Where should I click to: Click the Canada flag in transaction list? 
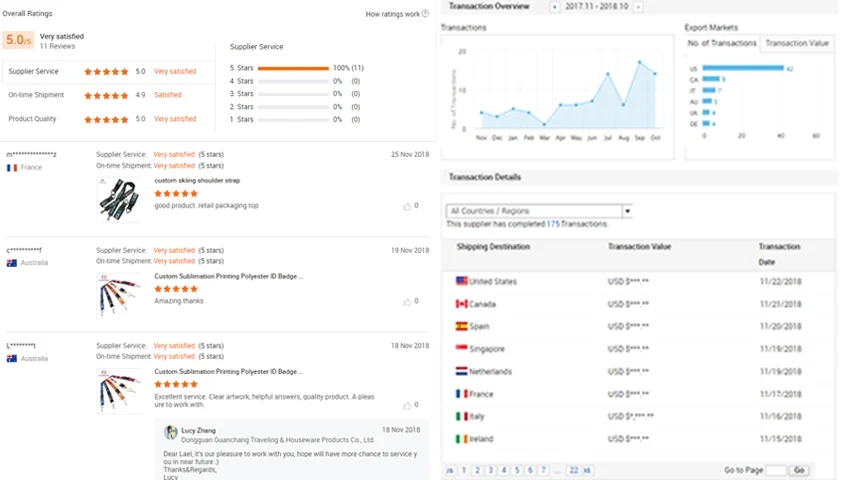coord(461,304)
